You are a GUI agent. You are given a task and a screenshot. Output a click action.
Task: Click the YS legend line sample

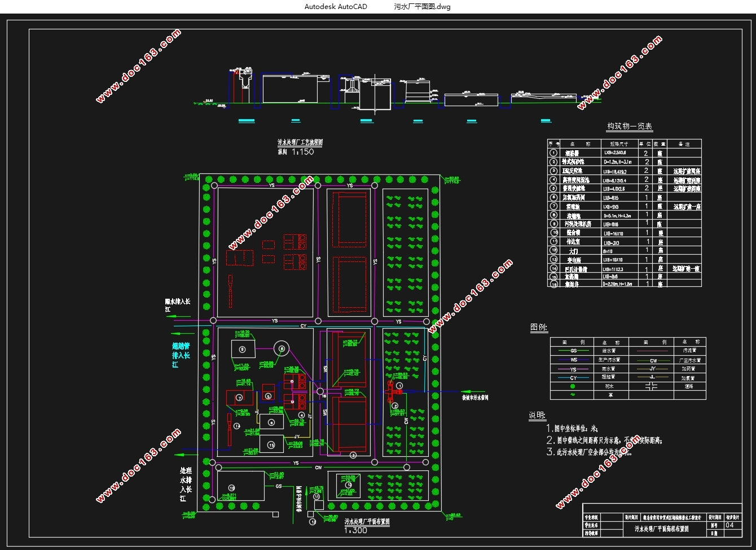coord(574,369)
